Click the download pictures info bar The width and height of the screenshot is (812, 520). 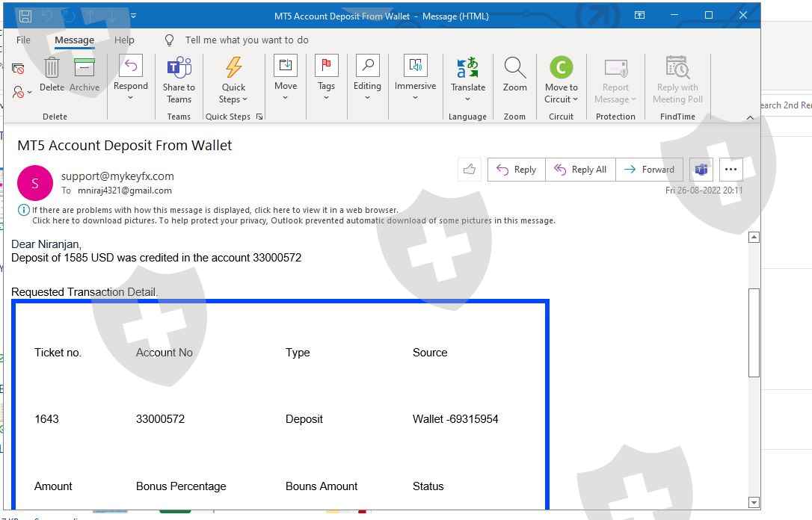pyautogui.click(x=293, y=220)
